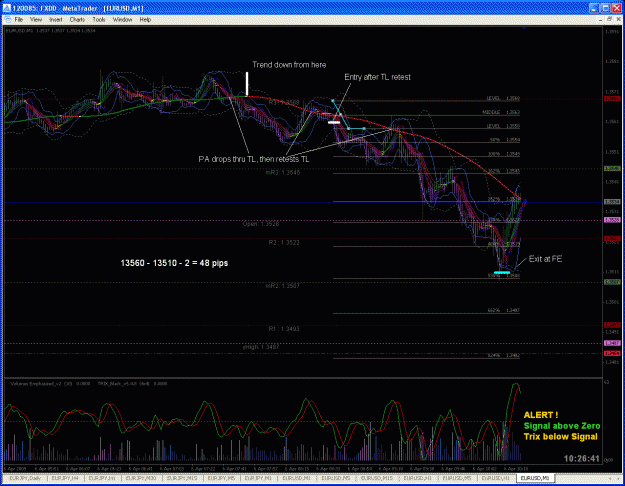The image size is (625, 486).
Task: Maximize the MetaTrader main window
Action: click(605, 8)
